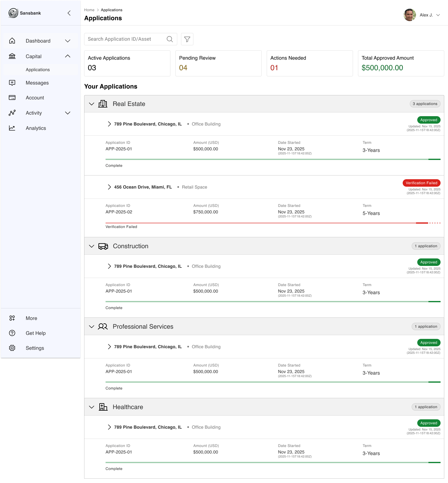
Task: Open Dashboard via the home icon
Action: pos(12,41)
